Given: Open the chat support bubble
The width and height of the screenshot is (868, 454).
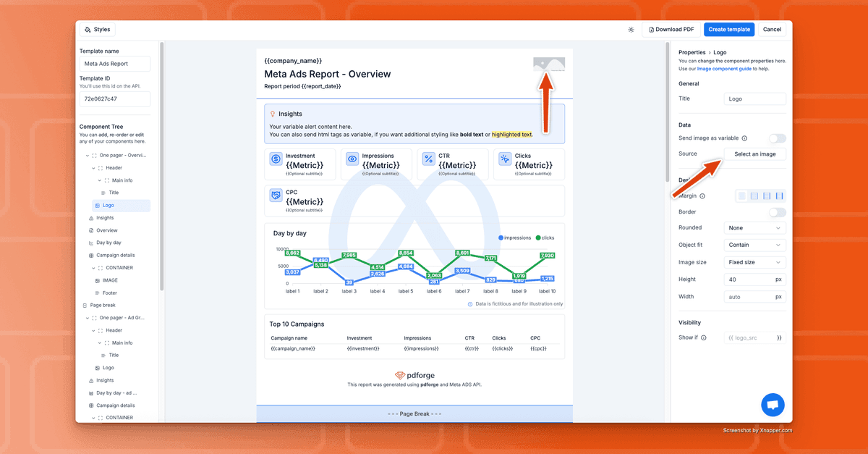Looking at the screenshot, I should [773, 405].
